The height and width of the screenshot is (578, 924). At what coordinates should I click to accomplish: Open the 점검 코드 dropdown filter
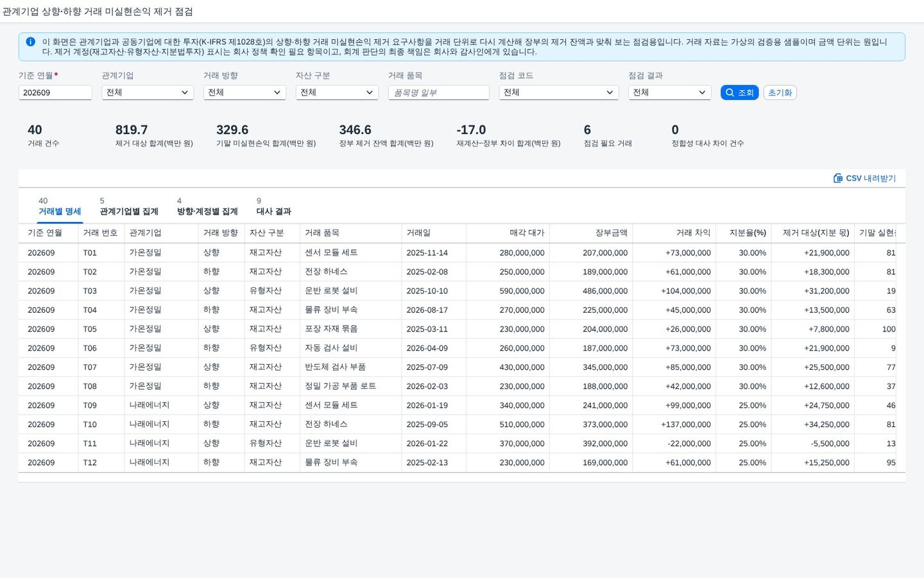(558, 92)
